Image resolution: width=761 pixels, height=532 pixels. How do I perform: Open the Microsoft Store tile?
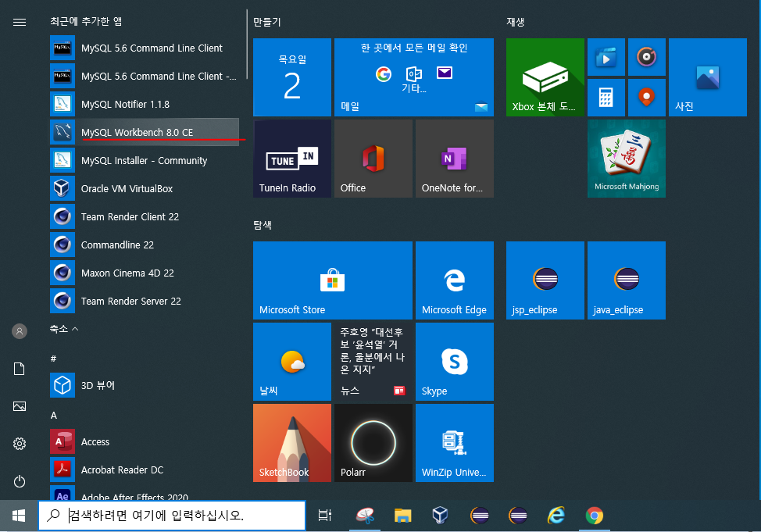[333, 280]
